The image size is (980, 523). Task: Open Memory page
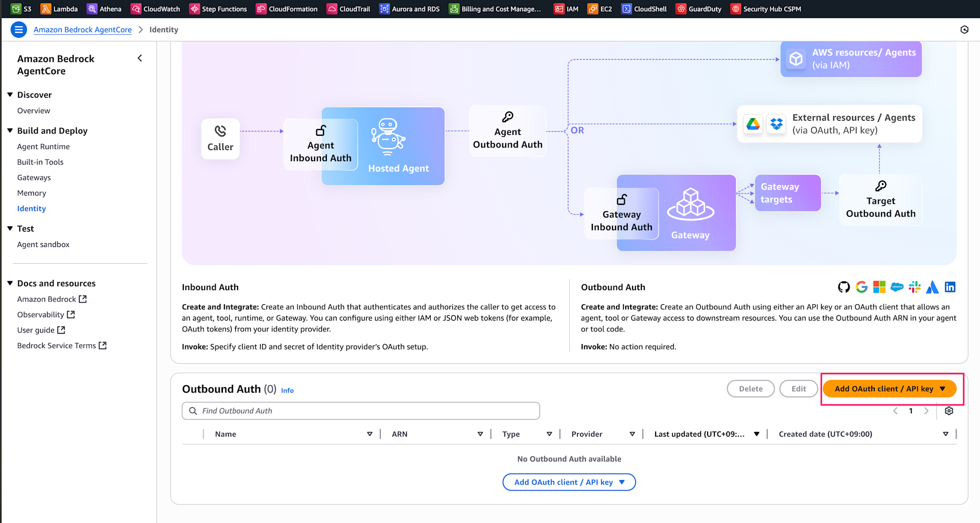click(31, 193)
